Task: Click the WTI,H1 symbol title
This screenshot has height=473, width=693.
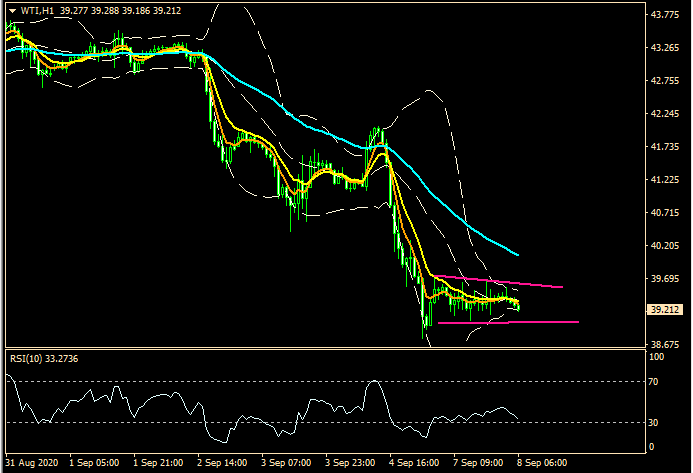Action: click(x=37, y=9)
